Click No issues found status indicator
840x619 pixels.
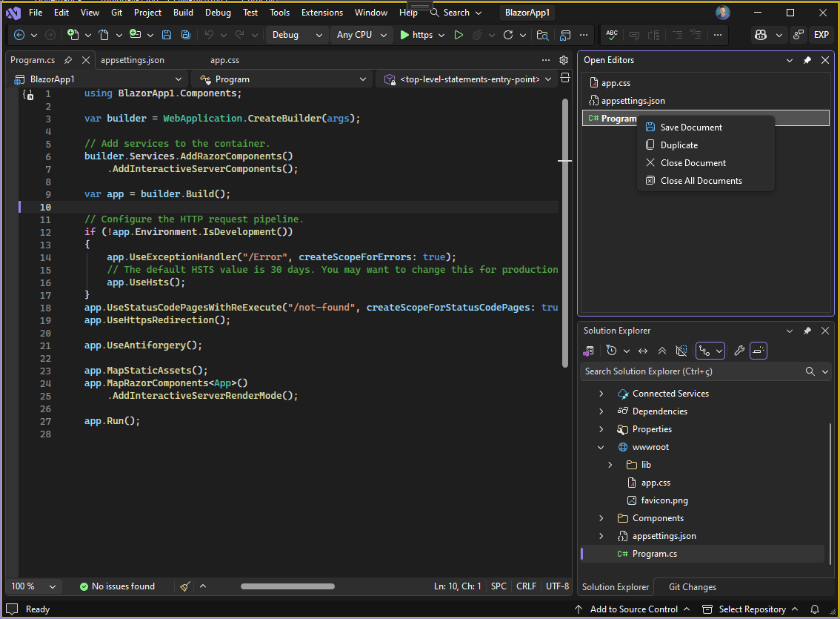[117, 586]
